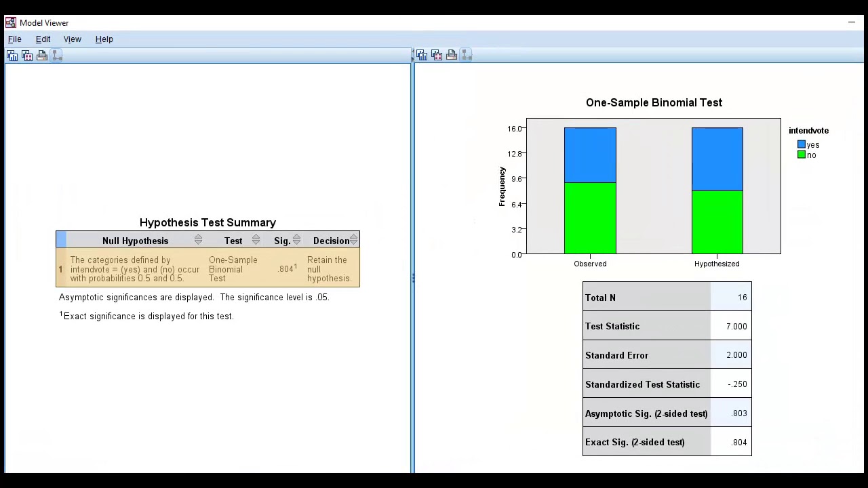Click green segment of the Hypothesized bar
The width and height of the screenshot is (868, 488).
click(717, 222)
